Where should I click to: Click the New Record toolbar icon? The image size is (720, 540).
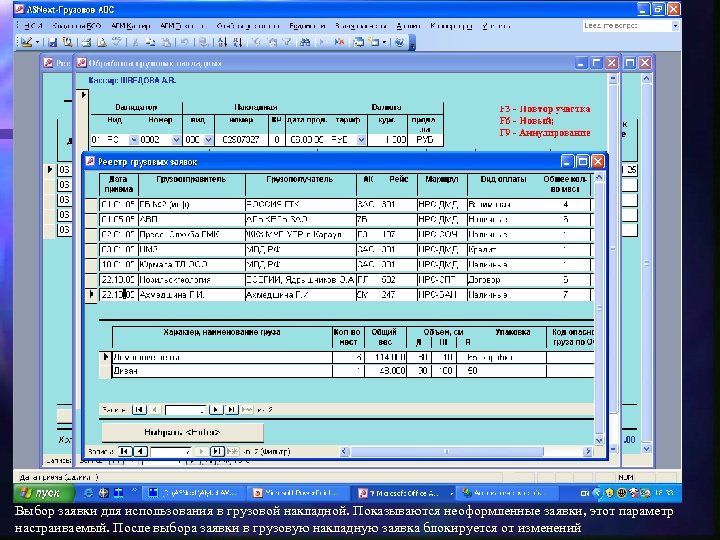pyautogui.click(x=323, y=42)
